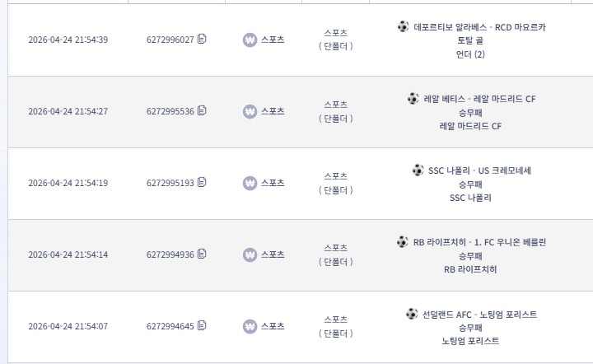Click soccer ball icon for 선덜랜드 AFC match
The height and width of the screenshot is (364, 593).
[x=412, y=314]
